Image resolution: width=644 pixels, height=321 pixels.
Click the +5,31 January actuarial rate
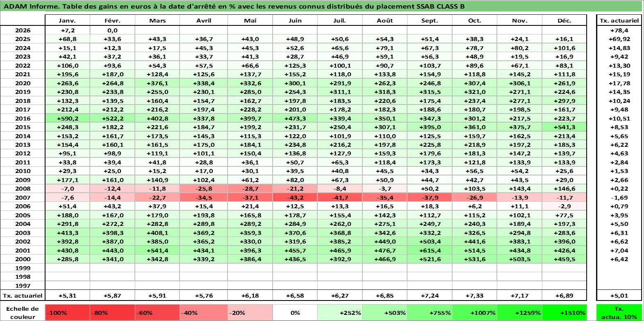(x=68, y=296)
